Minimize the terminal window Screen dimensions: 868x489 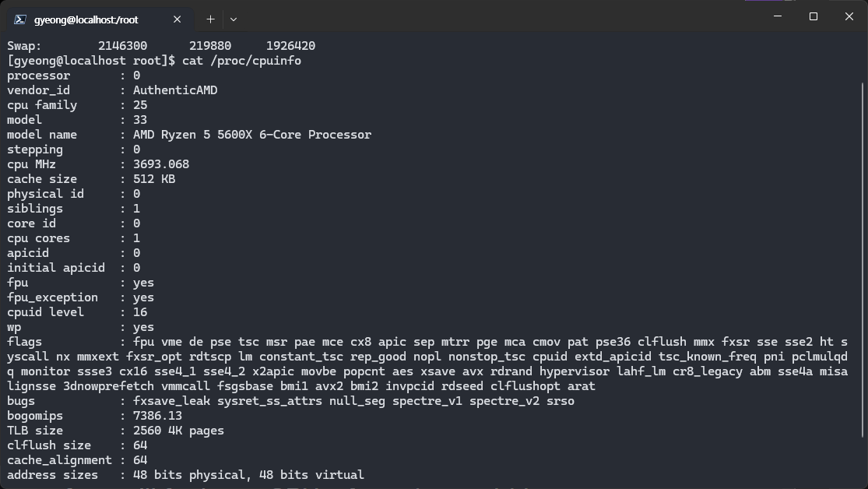click(x=777, y=16)
